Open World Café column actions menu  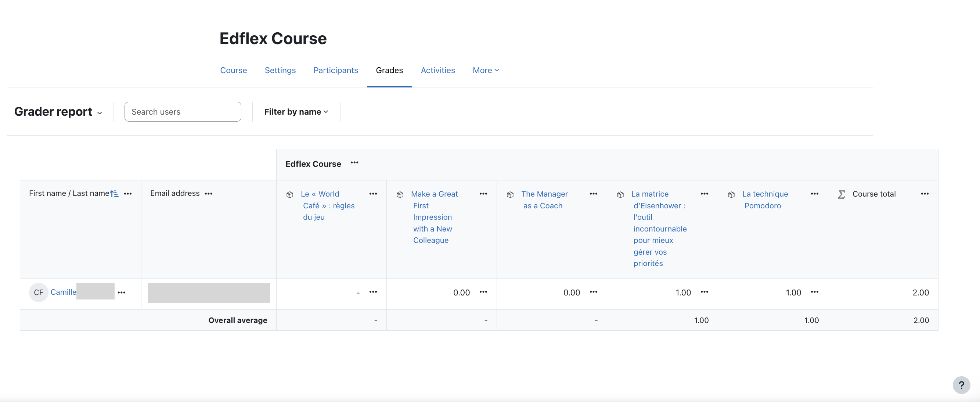coord(373,194)
